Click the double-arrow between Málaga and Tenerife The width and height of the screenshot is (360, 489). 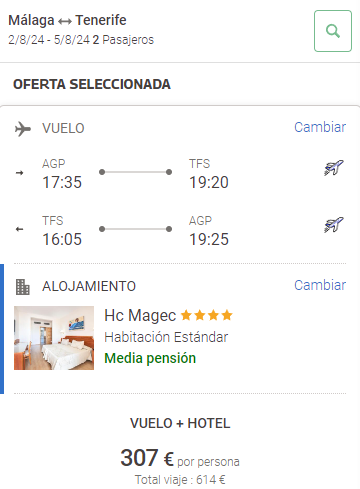tap(65, 22)
